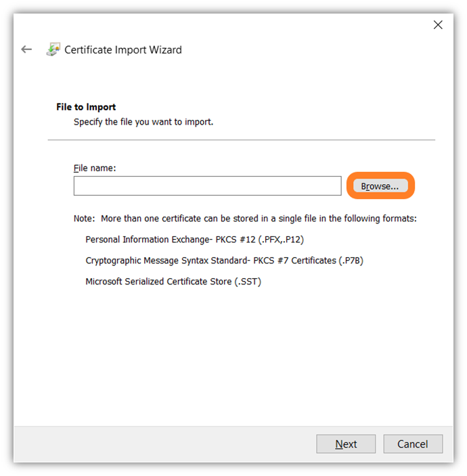Click the 'File name:' label
This screenshot has height=476, width=467.
95,168
